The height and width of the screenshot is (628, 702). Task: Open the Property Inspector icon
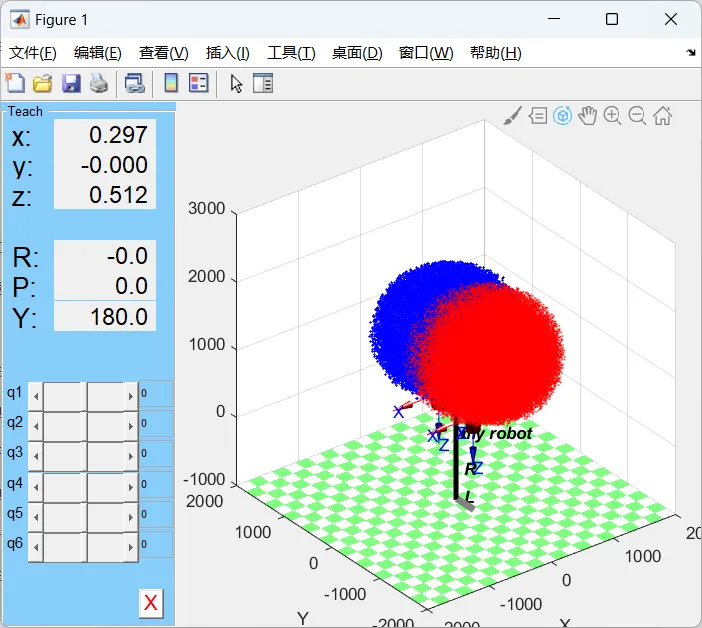point(263,83)
